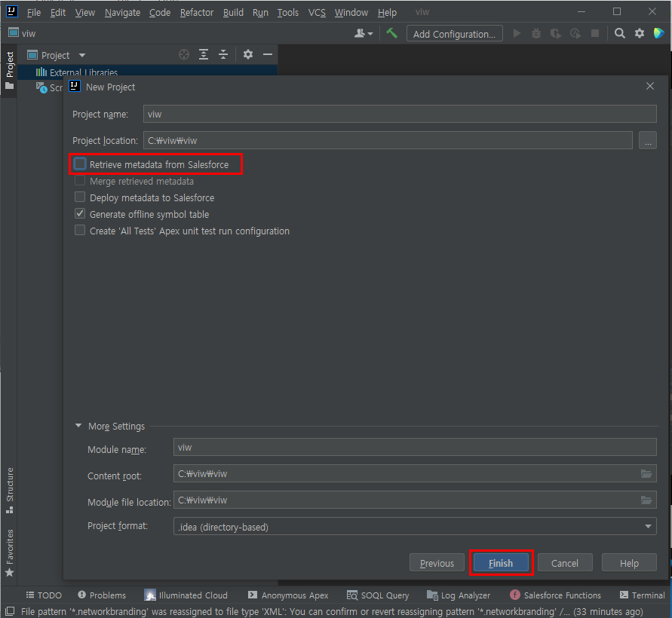Image resolution: width=672 pixels, height=618 pixels.
Task: Click Expand All icon in Project panel
Action: point(204,54)
